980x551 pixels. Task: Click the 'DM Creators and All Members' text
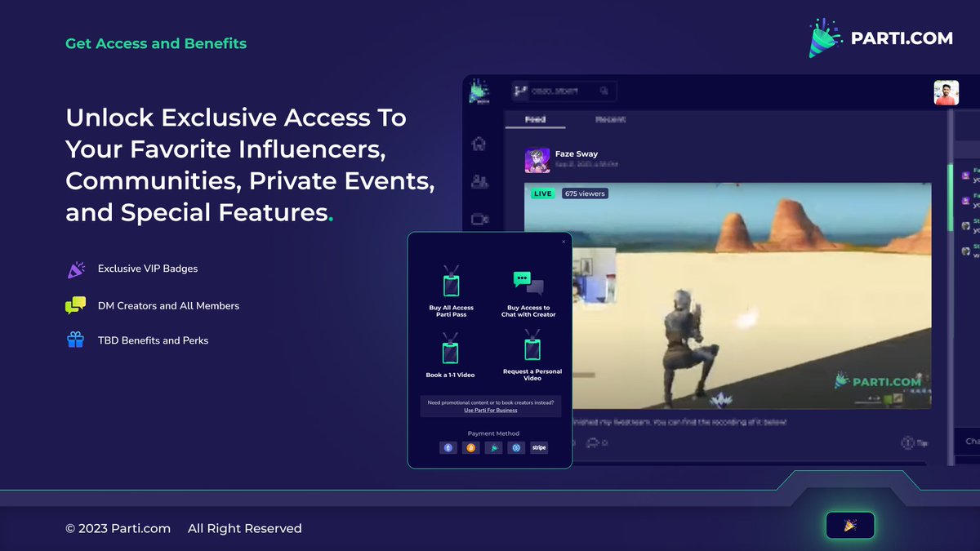click(168, 305)
